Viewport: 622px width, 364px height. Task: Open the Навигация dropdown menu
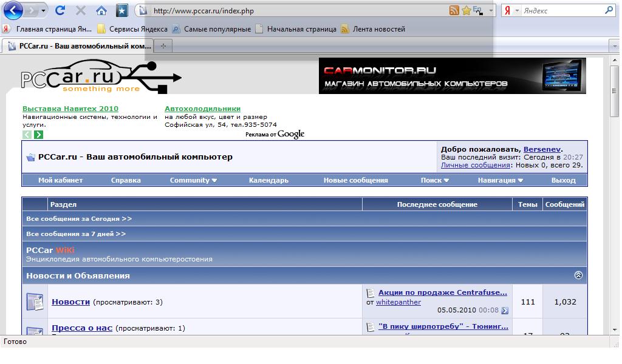tap(501, 180)
